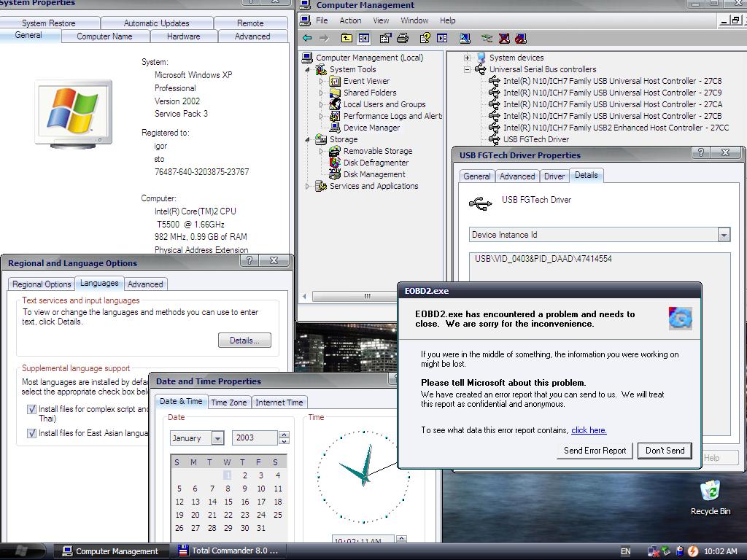The height and width of the screenshot is (560, 747).
Task: Go back using the blue Back arrow
Action: tap(307, 38)
